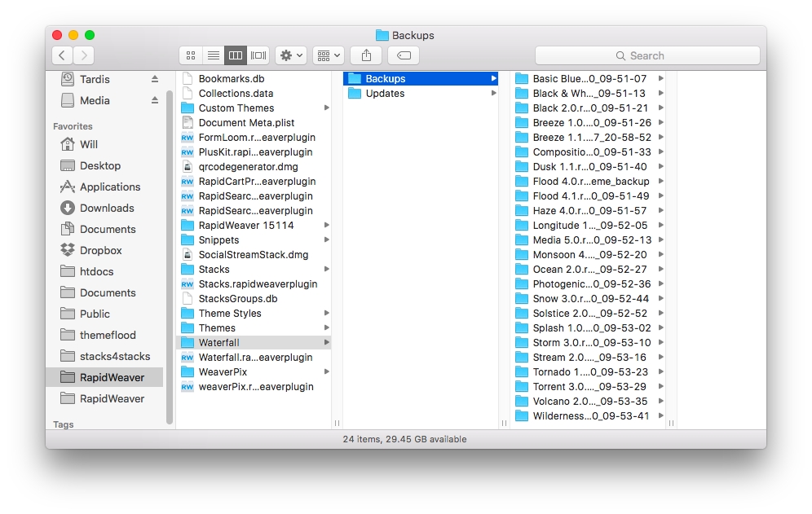Open the Tornado 1 backup folder

tap(589, 371)
